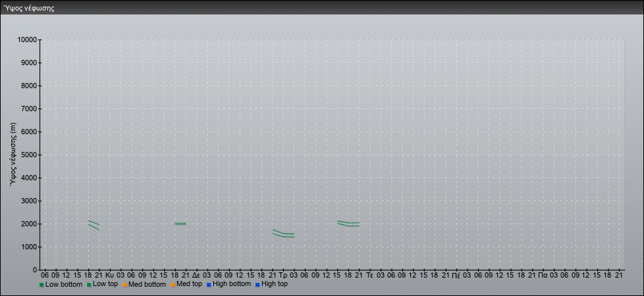Screen dimensions: 644x296
Task: Click the 5000 y-axis label
Action: [29, 155]
